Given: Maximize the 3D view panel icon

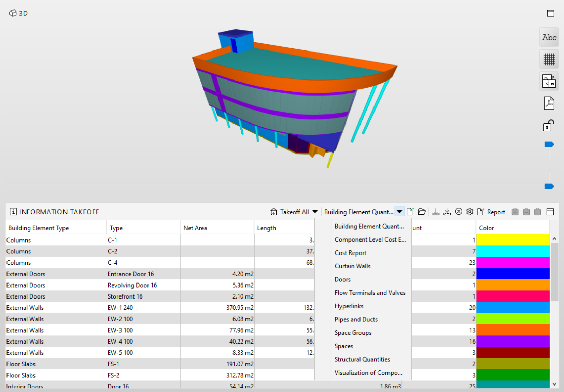Looking at the screenshot, I should (x=550, y=13).
